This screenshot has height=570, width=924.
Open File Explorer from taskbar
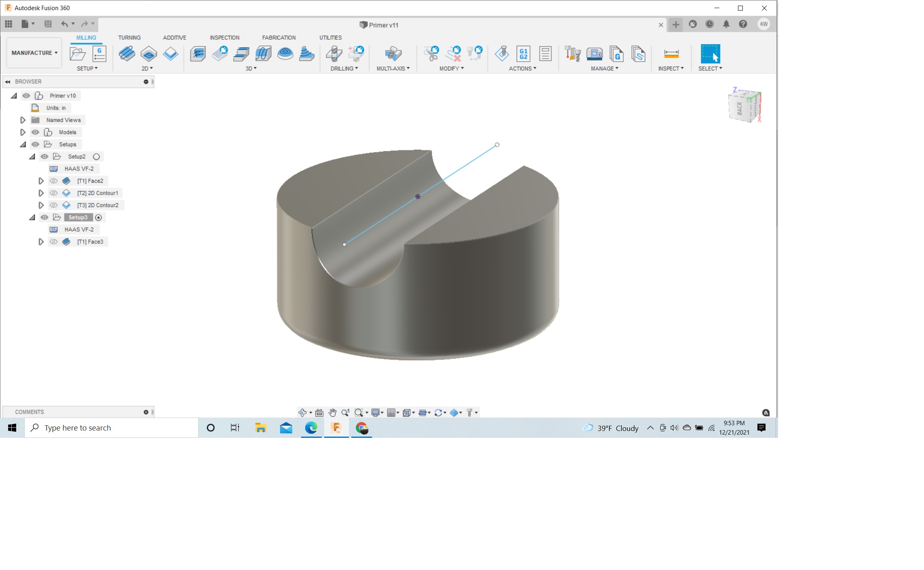click(x=260, y=428)
